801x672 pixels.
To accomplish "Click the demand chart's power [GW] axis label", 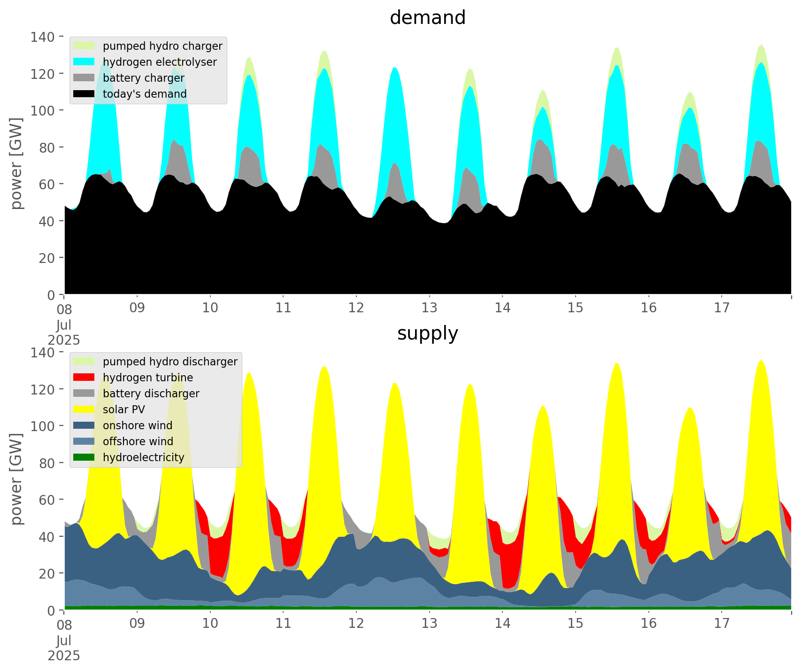I will pos(16,164).
